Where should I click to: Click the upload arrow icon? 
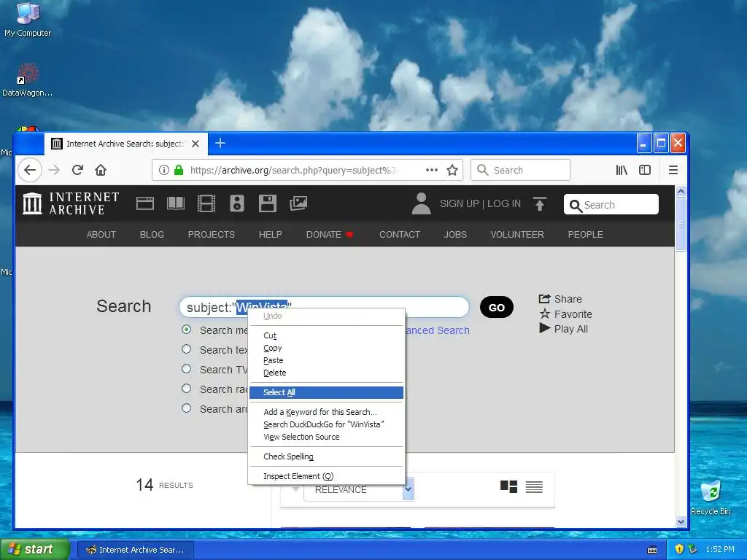click(539, 204)
